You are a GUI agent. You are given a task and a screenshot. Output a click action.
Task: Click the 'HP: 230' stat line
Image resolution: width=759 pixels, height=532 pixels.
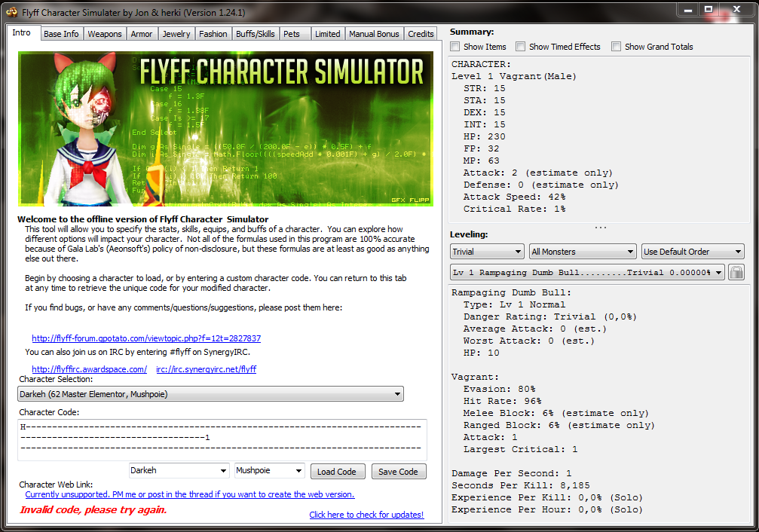pos(484,136)
